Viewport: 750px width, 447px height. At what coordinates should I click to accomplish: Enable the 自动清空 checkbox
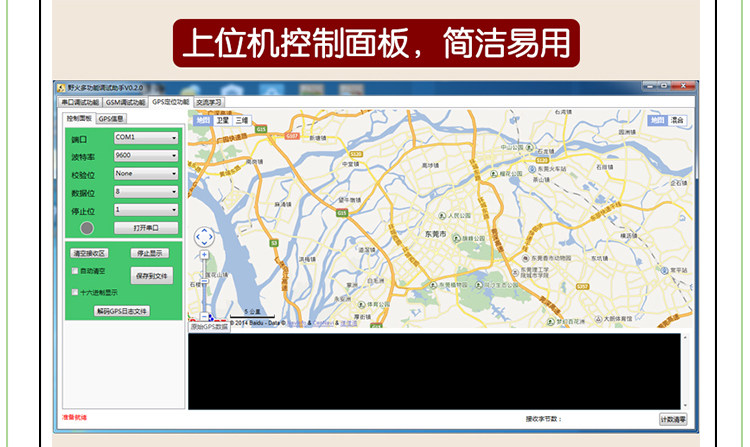tap(75, 271)
